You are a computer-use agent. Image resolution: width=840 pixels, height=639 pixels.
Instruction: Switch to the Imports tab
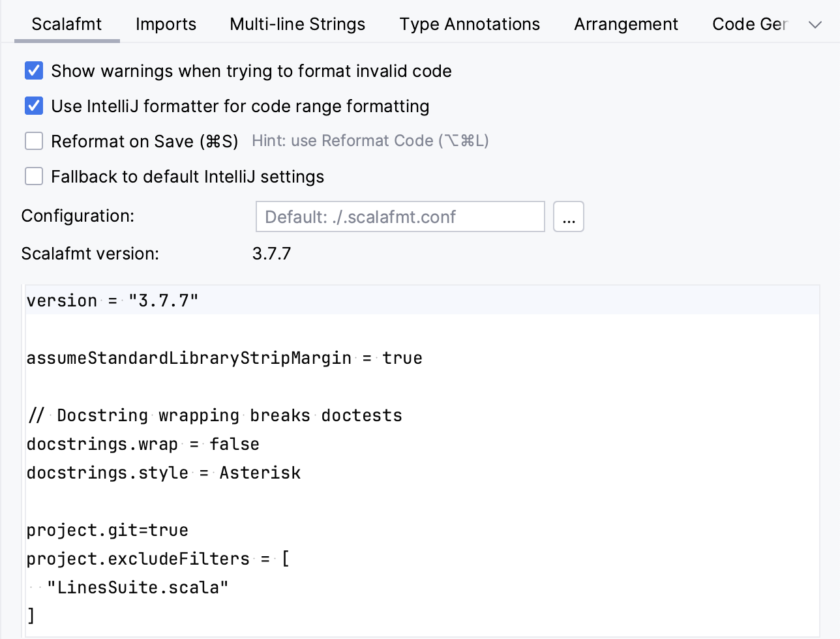tap(166, 23)
